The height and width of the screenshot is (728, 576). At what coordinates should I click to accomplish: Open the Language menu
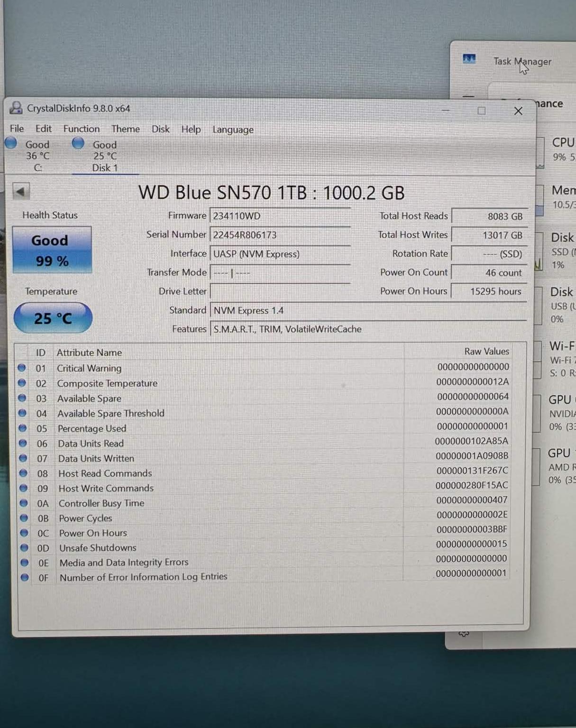coord(233,129)
